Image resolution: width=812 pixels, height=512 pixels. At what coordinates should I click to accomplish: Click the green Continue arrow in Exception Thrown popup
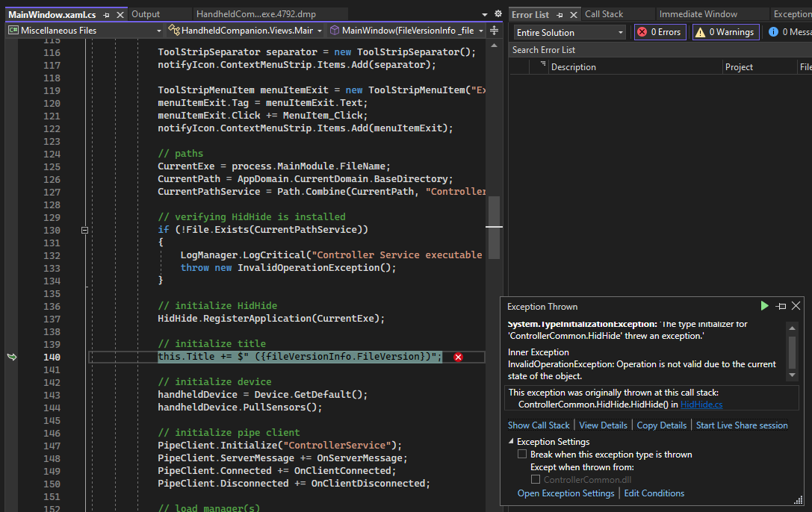[x=764, y=306]
